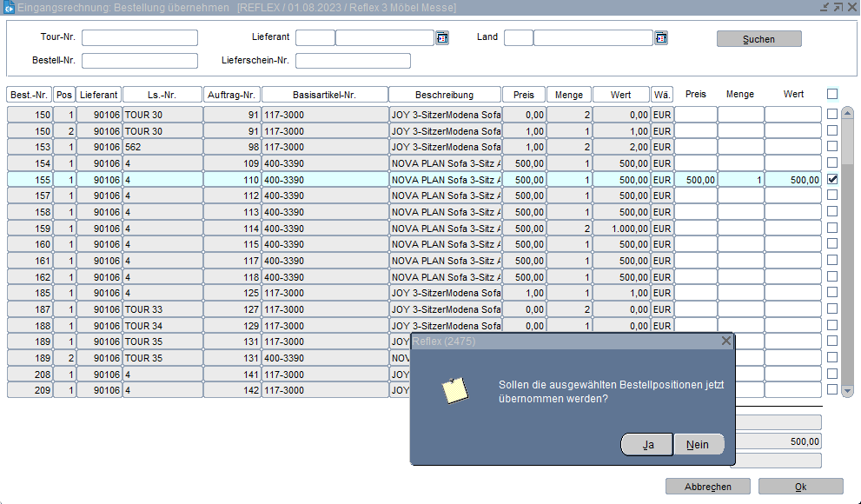The image size is (861, 504).
Task: Click the yellow note icon in dialog
Action: coord(454,391)
